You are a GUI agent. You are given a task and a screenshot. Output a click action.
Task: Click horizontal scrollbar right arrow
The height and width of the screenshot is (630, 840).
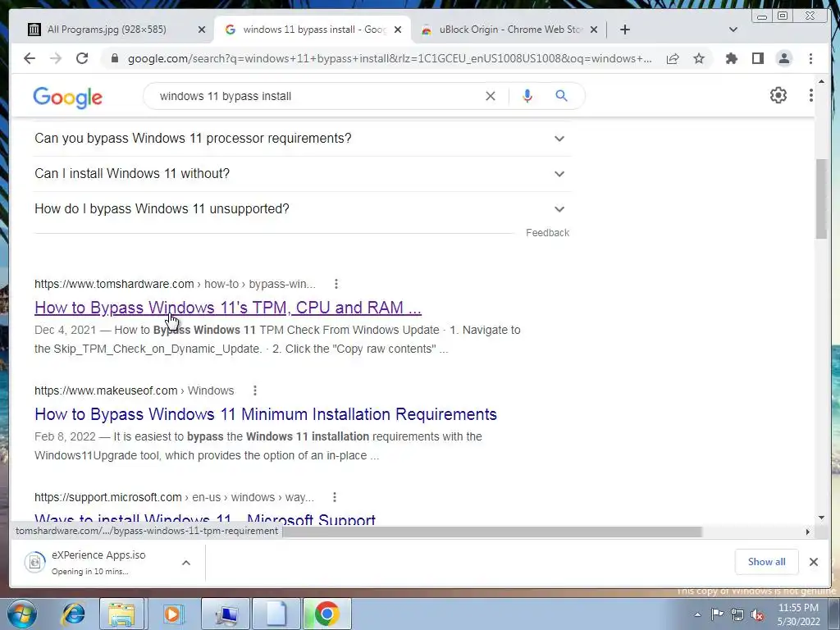coord(807,532)
